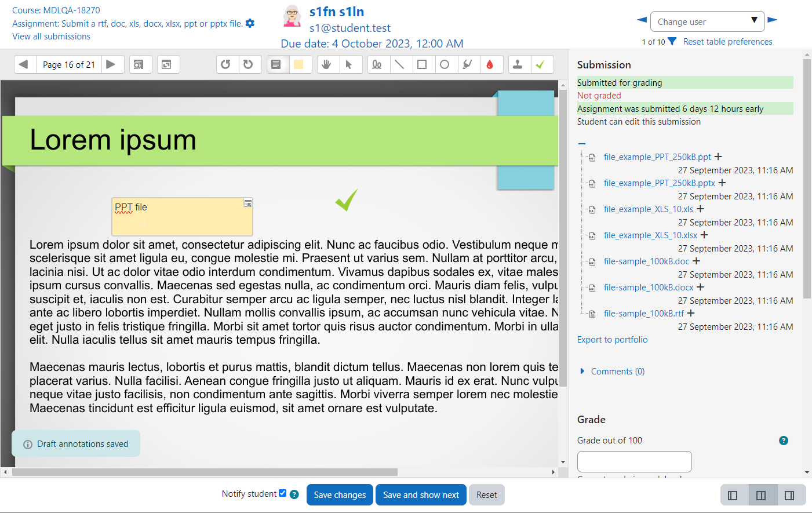Open the Change user dropdown
The height and width of the screenshot is (513, 812).
tap(707, 21)
